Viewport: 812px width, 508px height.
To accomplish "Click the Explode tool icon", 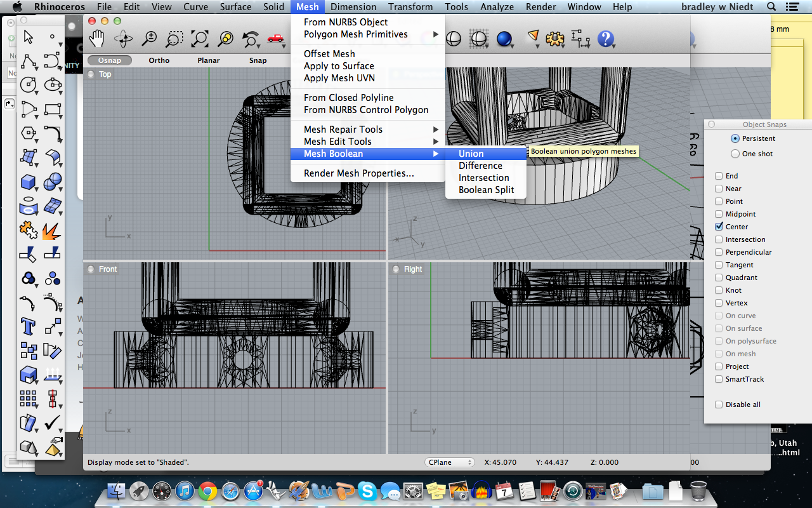I will (x=53, y=230).
